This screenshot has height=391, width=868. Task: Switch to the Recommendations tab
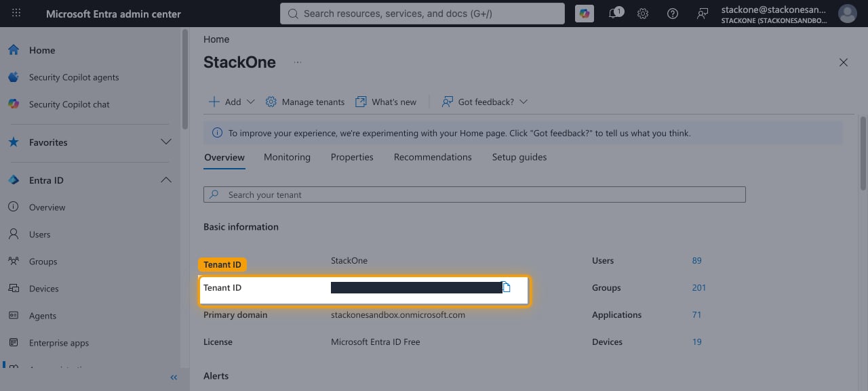point(433,157)
